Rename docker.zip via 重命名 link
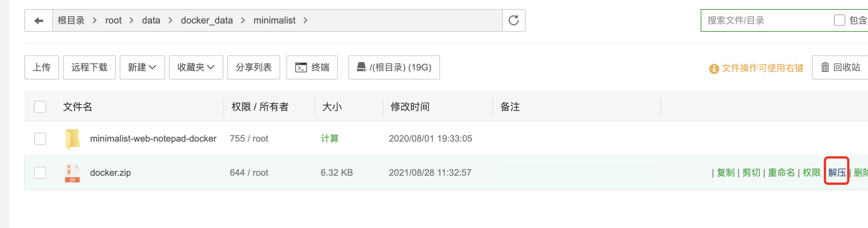 (x=781, y=173)
